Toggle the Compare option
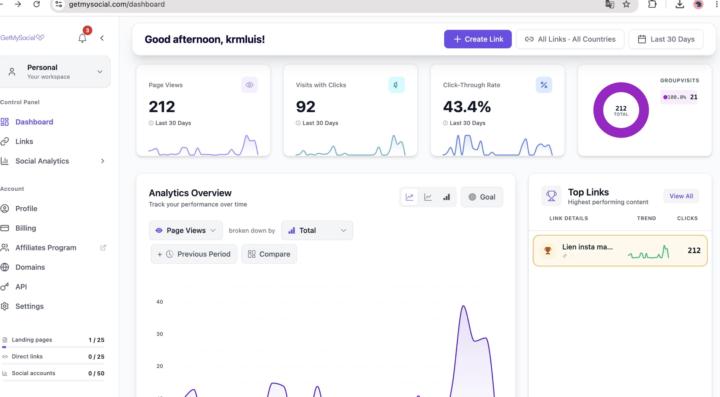 269,254
